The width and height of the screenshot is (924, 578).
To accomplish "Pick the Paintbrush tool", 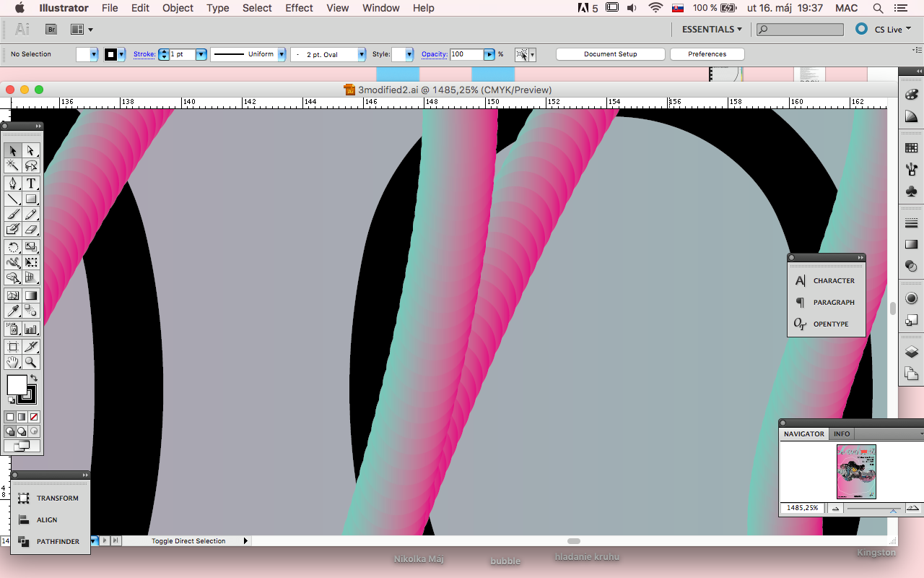I will click(x=13, y=214).
